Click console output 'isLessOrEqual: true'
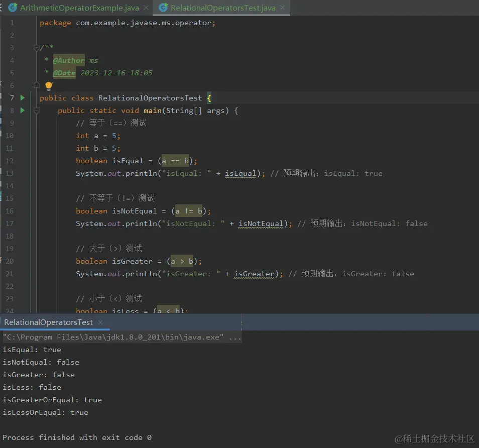479x448 pixels. (x=46, y=412)
